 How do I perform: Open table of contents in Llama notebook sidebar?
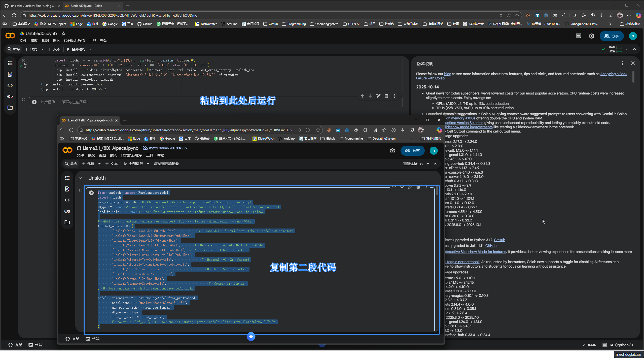(67, 178)
